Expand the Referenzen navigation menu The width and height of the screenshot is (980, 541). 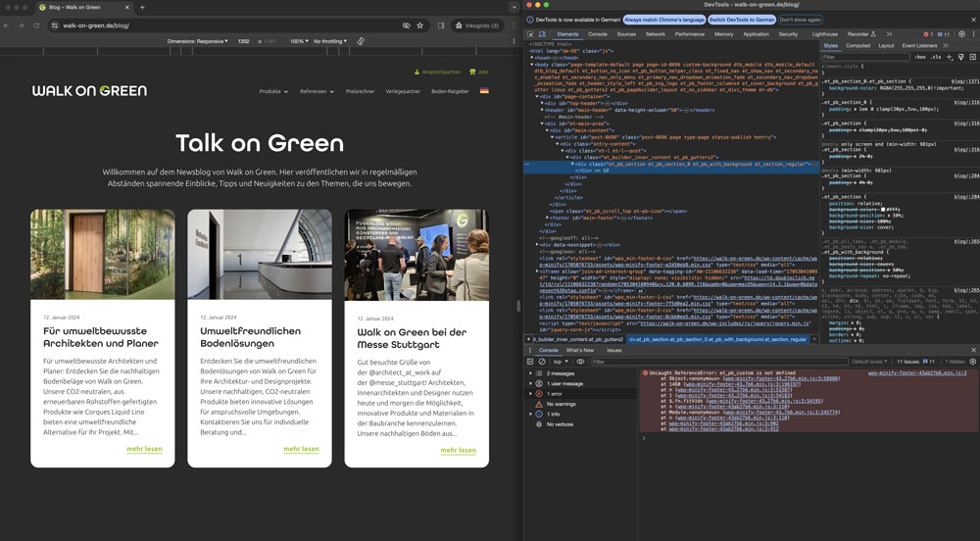coord(317,91)
